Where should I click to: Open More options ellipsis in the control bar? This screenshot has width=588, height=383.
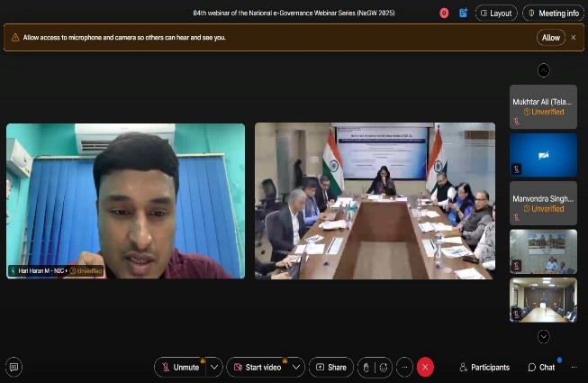click(404, 368)
